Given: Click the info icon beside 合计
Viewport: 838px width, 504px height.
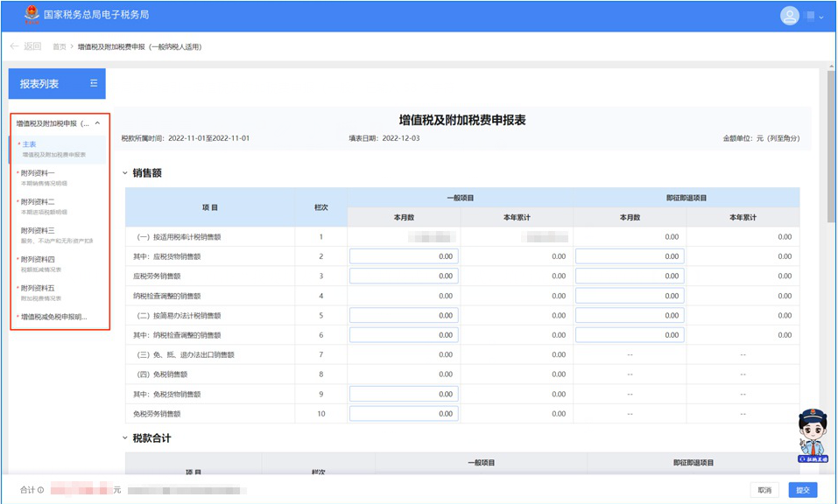Looking at the screenshot, I should tap(41, 490).
